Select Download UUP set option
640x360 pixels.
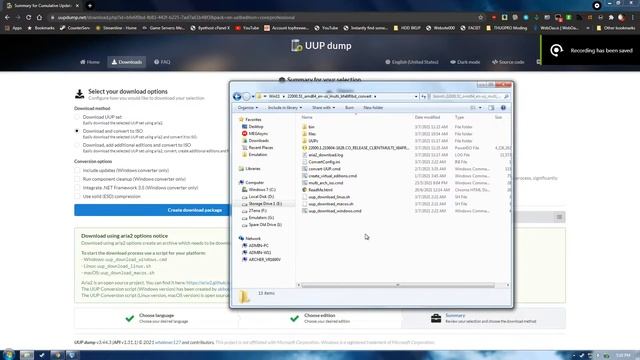(x=77, y=117)
